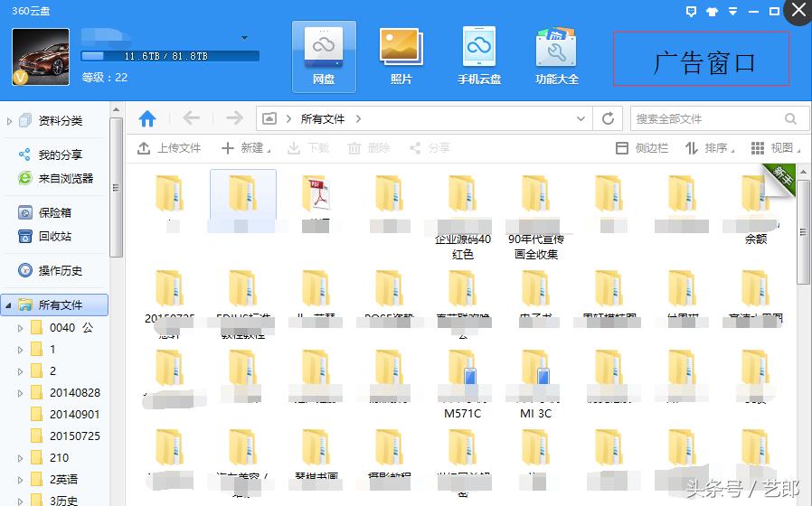Screen dimensions: 812x506
Task: Click the user avatar picture
Action: [41, 57]
